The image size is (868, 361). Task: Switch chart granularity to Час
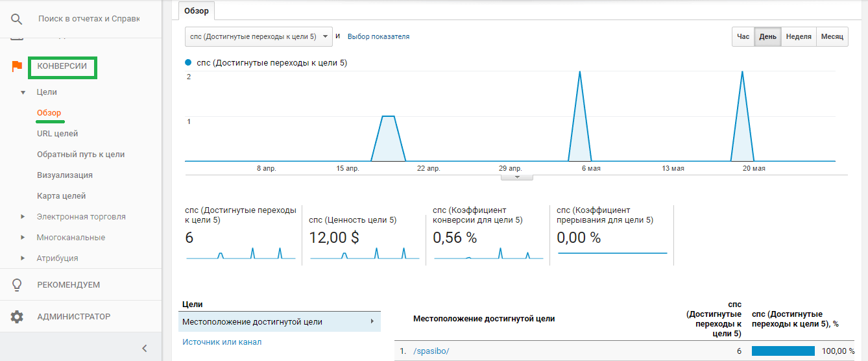743,37
